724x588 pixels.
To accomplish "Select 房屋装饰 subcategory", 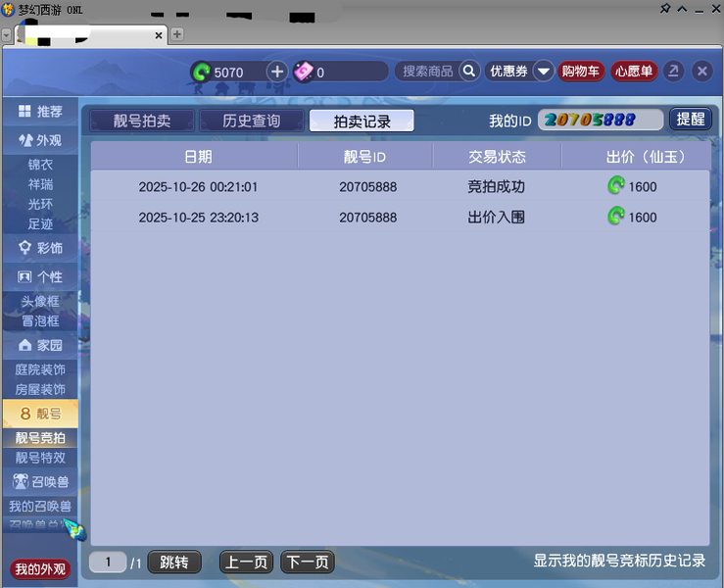I will coord(40,389).
